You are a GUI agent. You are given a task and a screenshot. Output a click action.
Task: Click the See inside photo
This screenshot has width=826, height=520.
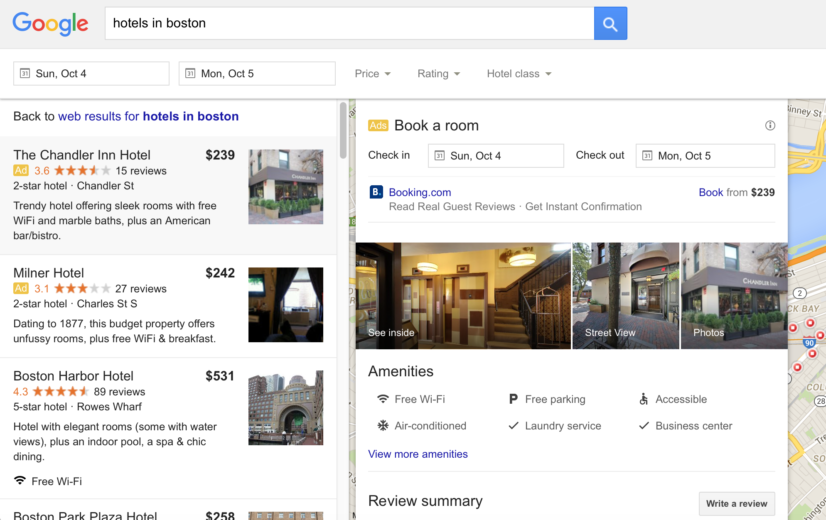[463, 296]
